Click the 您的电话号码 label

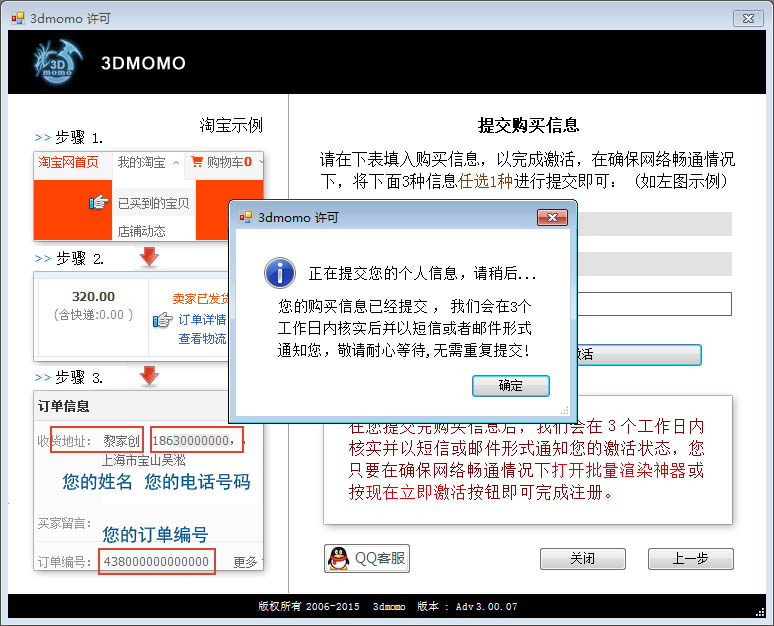click(197, 481)
